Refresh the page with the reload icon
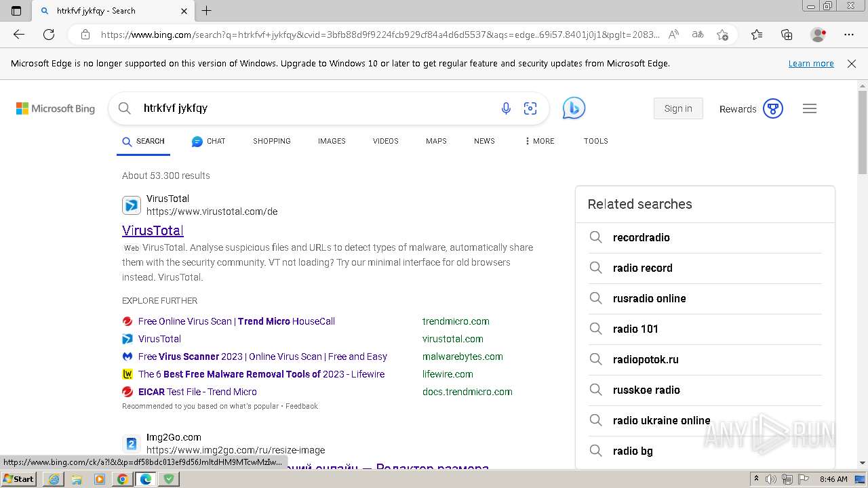Viewport: 868px width, 488px height. coord(49,35)
